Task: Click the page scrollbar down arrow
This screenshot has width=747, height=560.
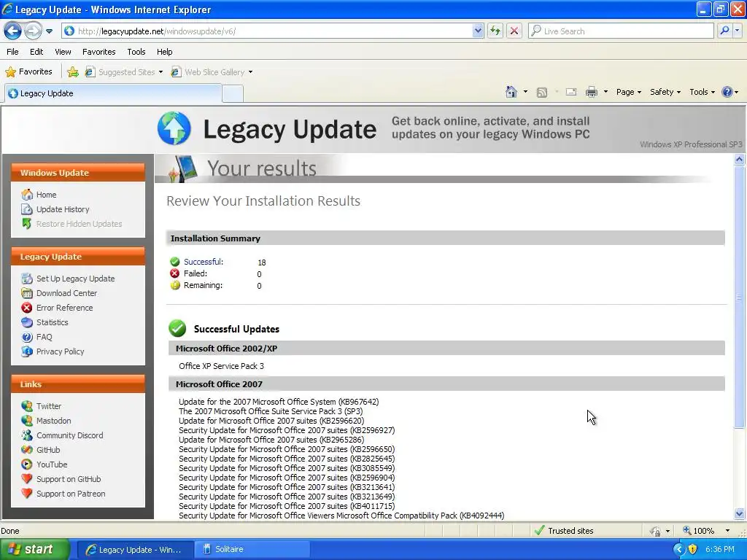Action: (739, 514)
